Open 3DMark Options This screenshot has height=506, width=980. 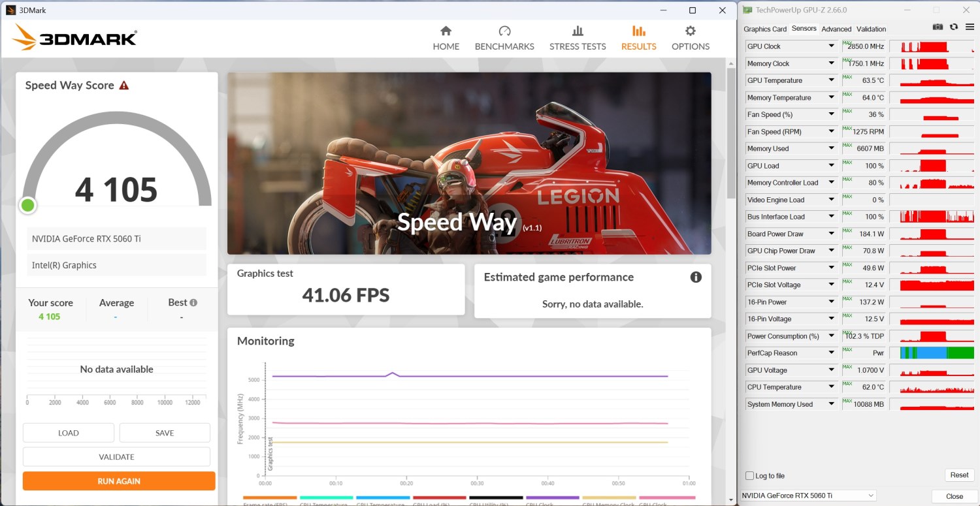pyautogui.click(x=691, y=39)
